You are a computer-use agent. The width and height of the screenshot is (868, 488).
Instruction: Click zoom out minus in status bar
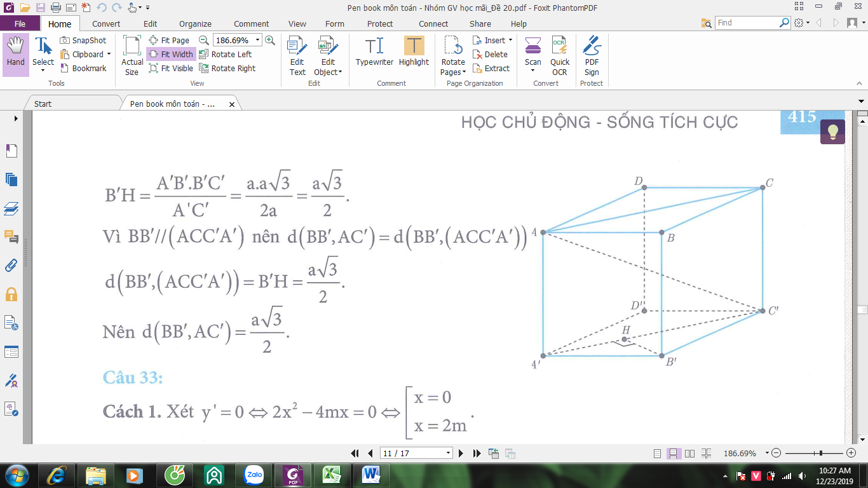[776, 453]
